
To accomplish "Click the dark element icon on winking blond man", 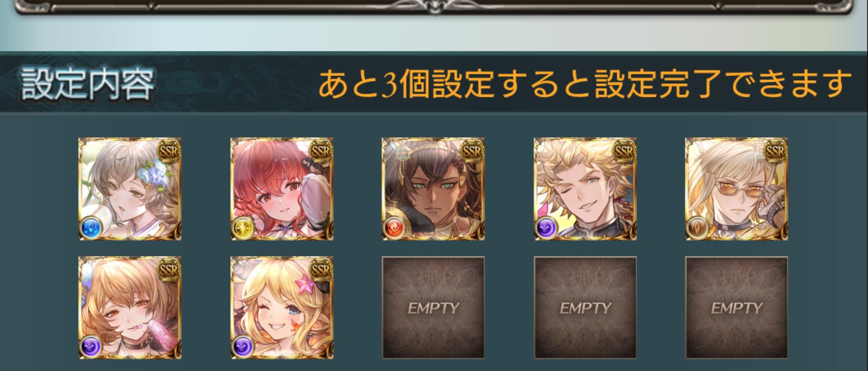I will click(x=545, y=229).
